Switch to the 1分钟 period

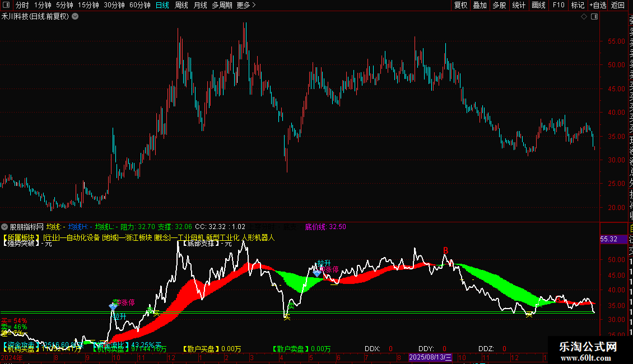(x=43, y=5)
